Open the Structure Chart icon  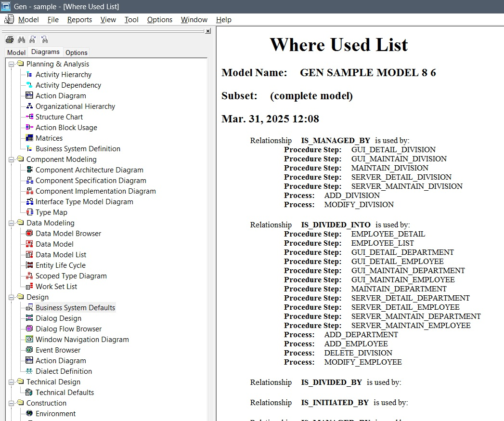coord(29,117)
